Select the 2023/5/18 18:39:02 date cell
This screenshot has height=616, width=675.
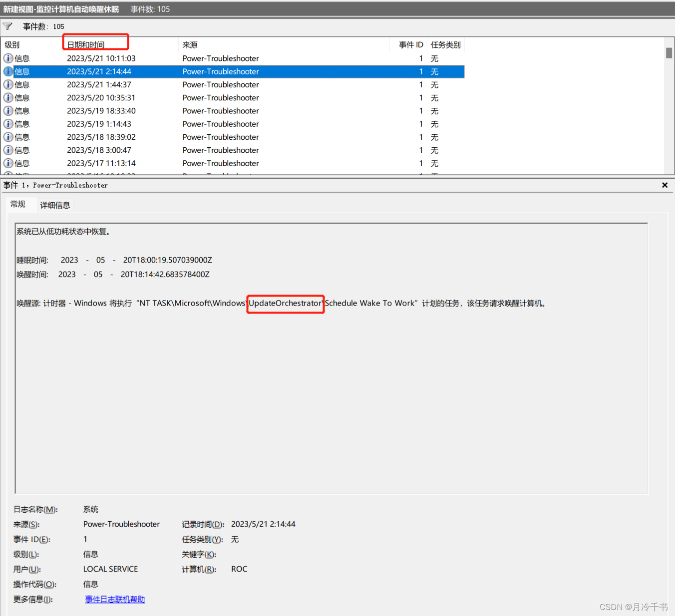[x=101, y=137]
